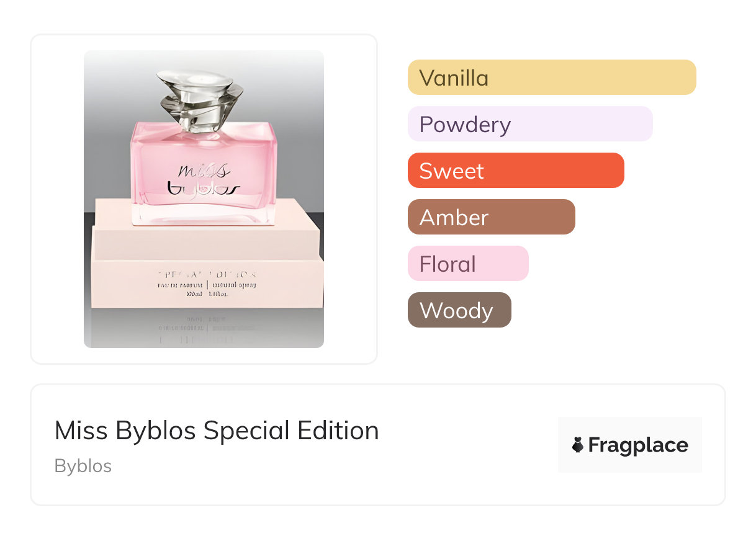756x536 pixels.
Task: Open the Miss Byblos Special Edition title
Action: pos(217,431)
